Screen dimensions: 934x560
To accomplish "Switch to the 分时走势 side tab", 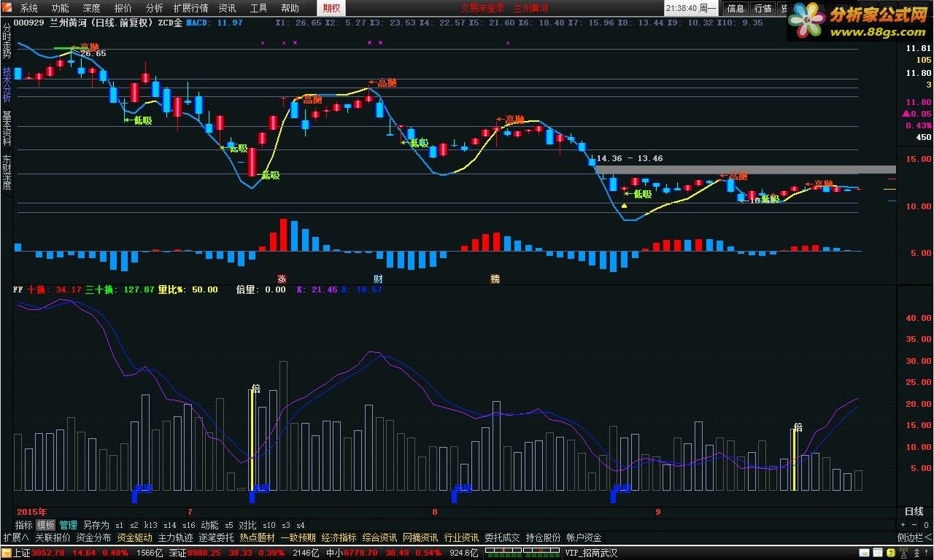I will [x=7, y=41].
